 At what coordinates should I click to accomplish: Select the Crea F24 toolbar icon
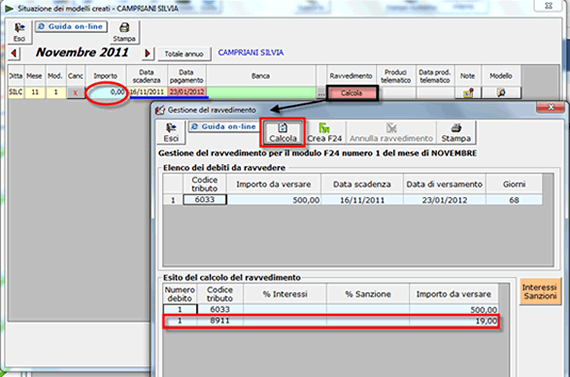pyautogui.click(x=324, y=132)
